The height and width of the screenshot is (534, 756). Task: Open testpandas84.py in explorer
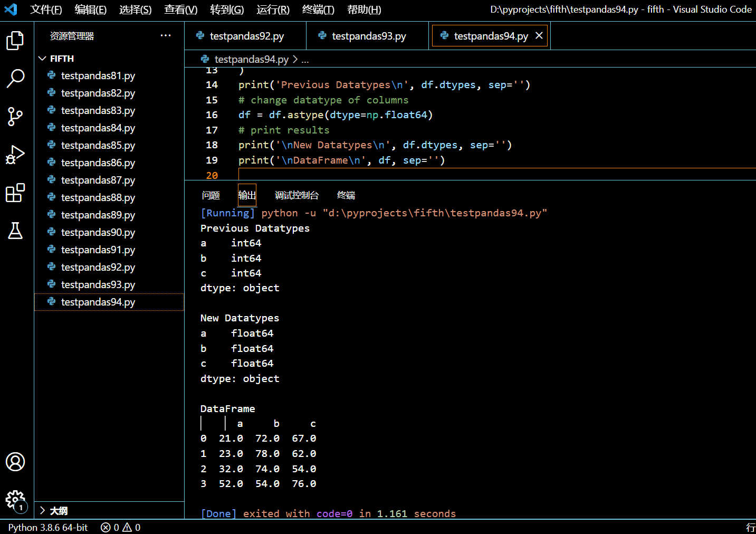[x=109, y=128]
